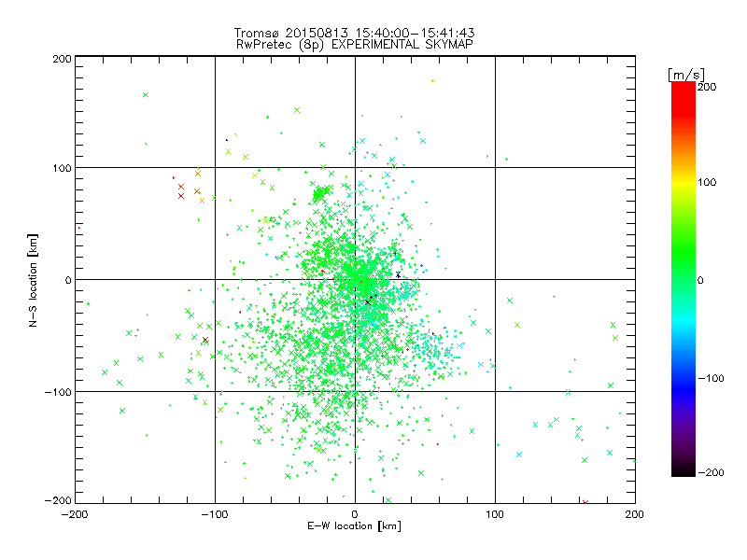747x560 pixels.
Task: Pick the blue band of the colorbar
Action: [684, 388]
